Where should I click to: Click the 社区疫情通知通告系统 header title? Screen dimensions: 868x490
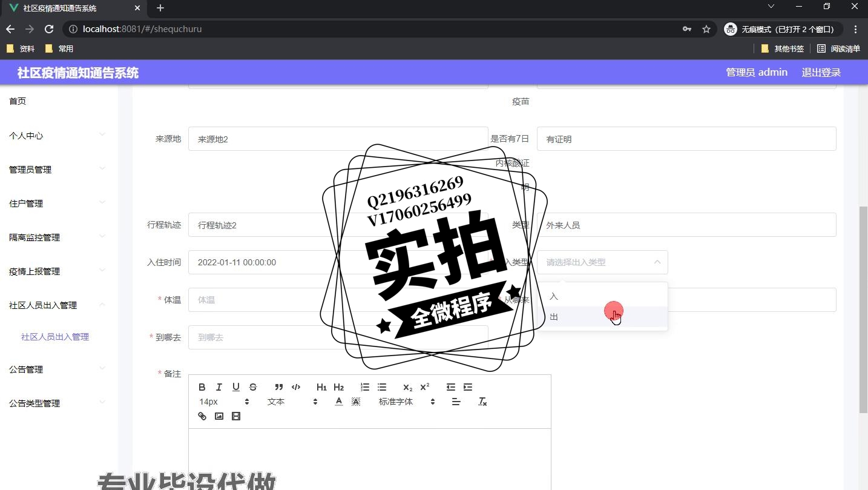point(78,73)
